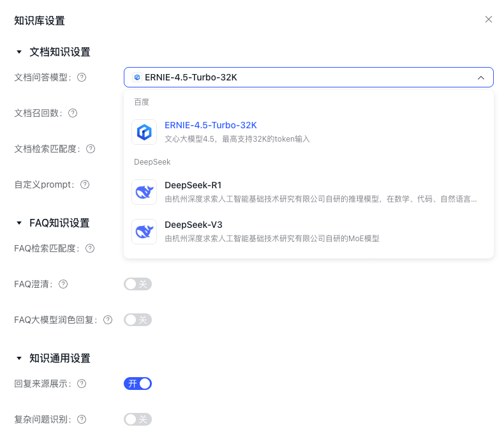
Task: Click the FAQ澄清 label
Action: pos(33,284)
